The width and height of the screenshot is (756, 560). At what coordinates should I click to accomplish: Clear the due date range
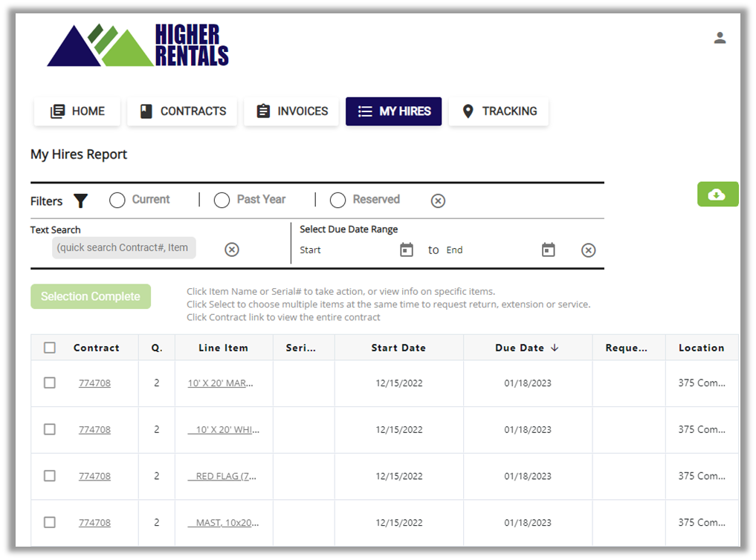(588, 250)
